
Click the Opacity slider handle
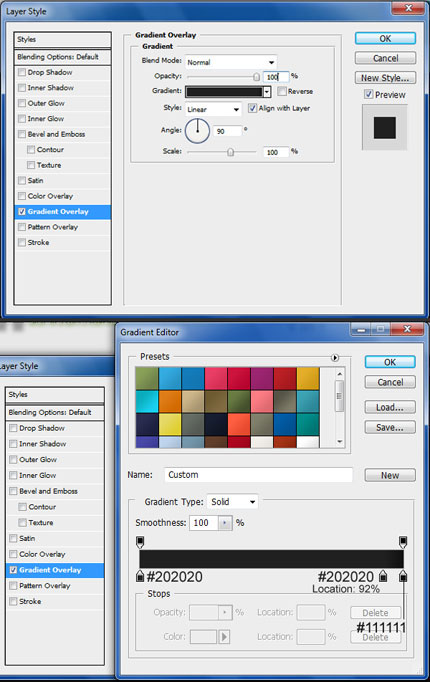(257, 77)
